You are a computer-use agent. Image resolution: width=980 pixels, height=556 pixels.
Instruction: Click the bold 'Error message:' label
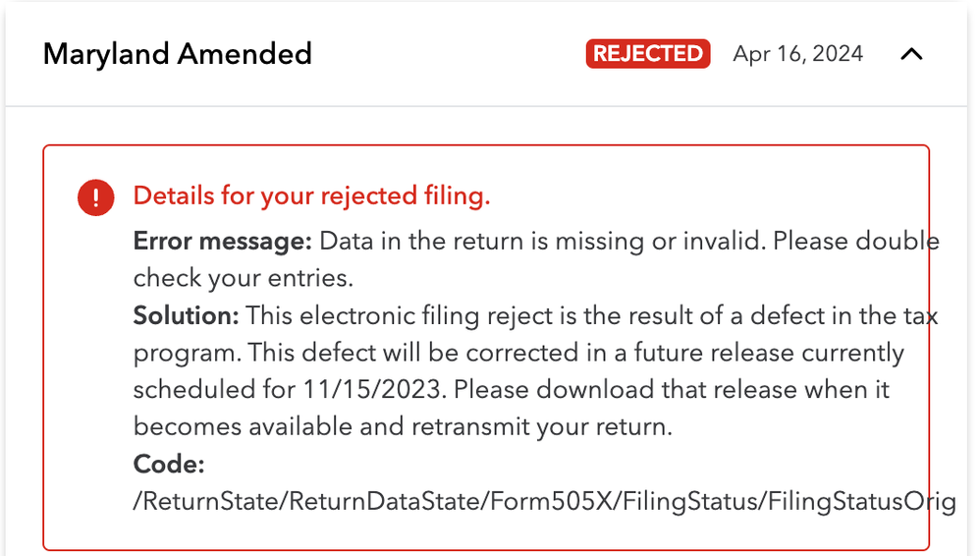click(223, 242)
